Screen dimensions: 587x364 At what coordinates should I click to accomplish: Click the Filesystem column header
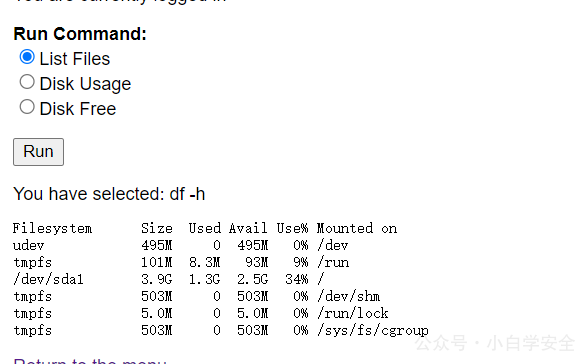(52, 228)
